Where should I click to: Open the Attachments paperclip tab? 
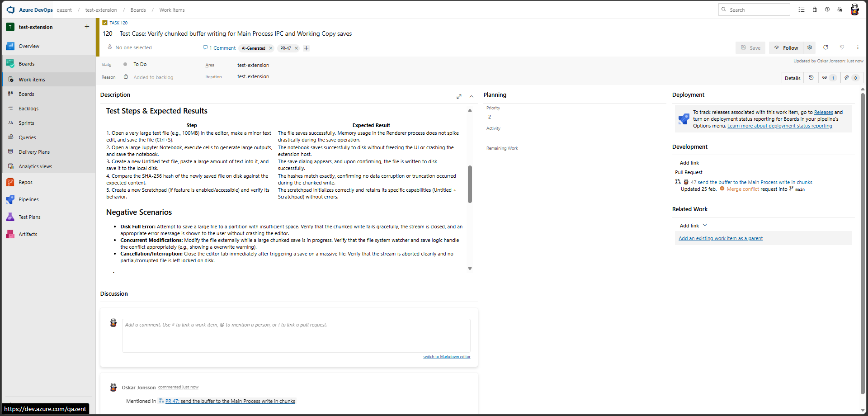pyautogui.click(x=851, y=78)
